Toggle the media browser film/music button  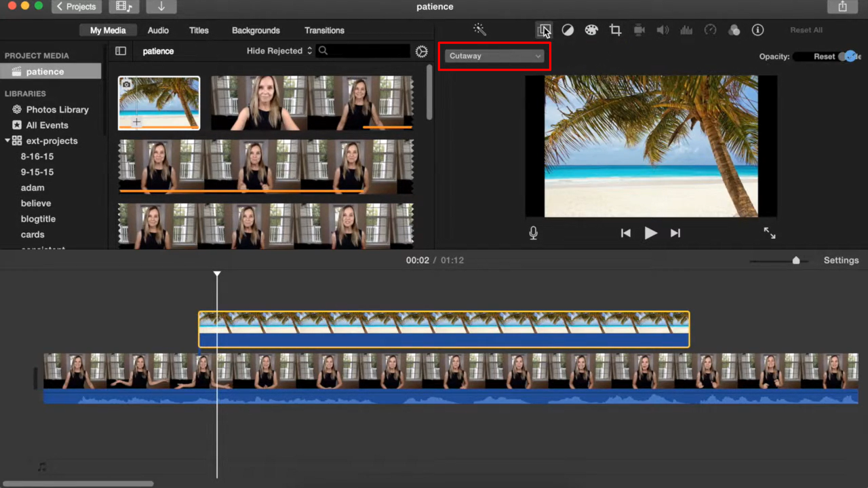[x=123, y=7]
